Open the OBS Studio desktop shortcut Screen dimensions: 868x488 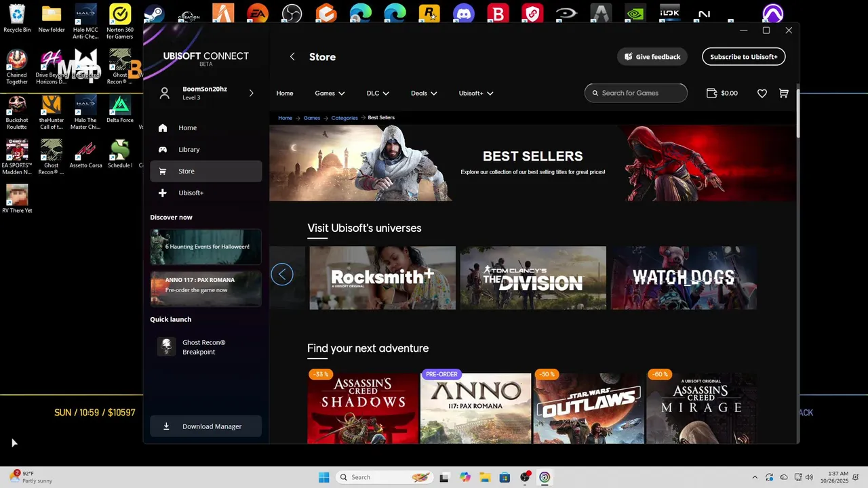click(x=292, y=13)
